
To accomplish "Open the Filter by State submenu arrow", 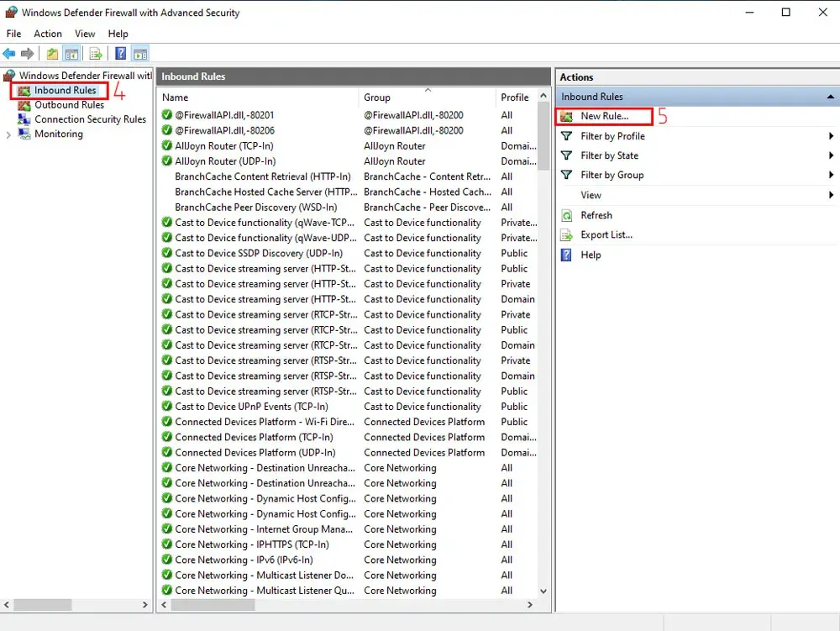I will click(x=831, y=155).
